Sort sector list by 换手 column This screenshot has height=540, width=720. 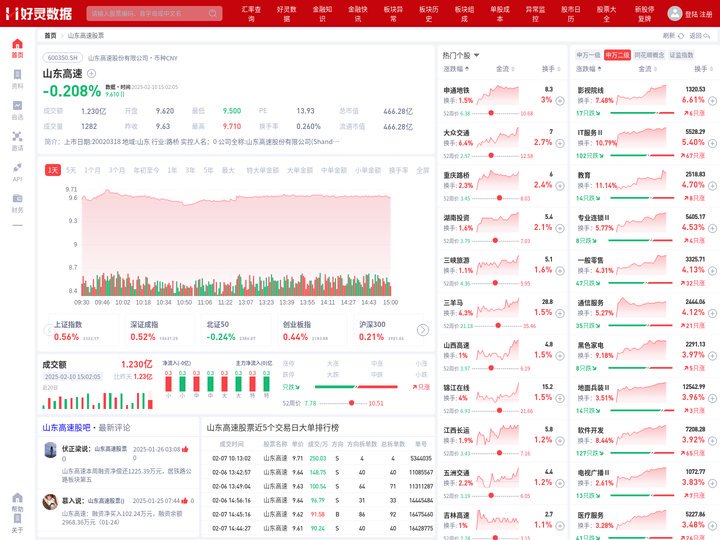703,69
